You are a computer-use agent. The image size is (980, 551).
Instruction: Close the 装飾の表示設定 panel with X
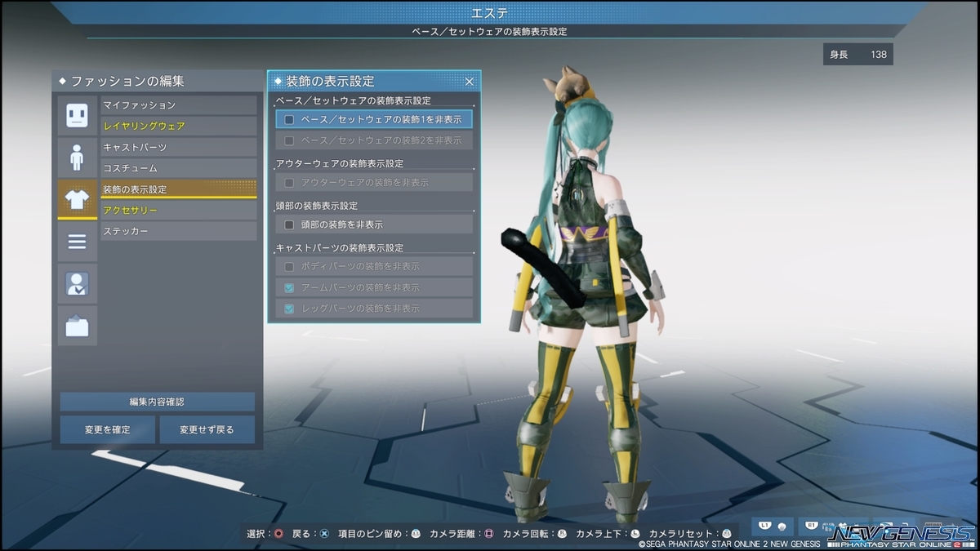(469, 82)
